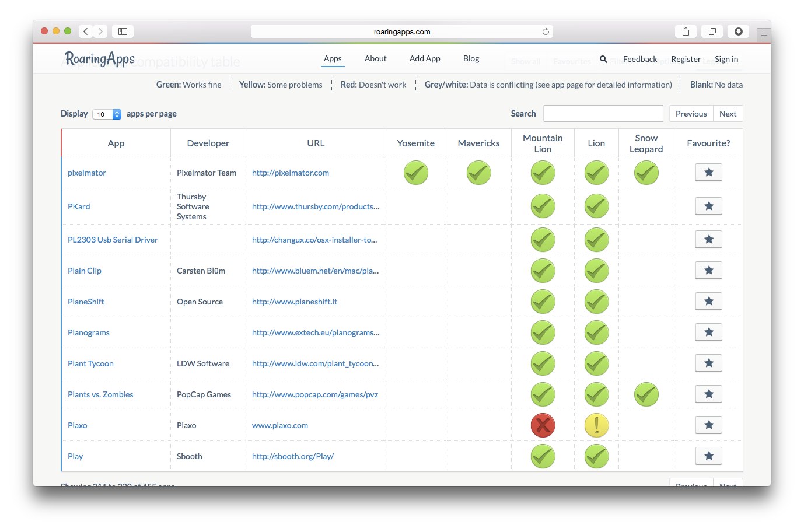Favourite the PKard app

pyautogui.click(x=709, y=206)
